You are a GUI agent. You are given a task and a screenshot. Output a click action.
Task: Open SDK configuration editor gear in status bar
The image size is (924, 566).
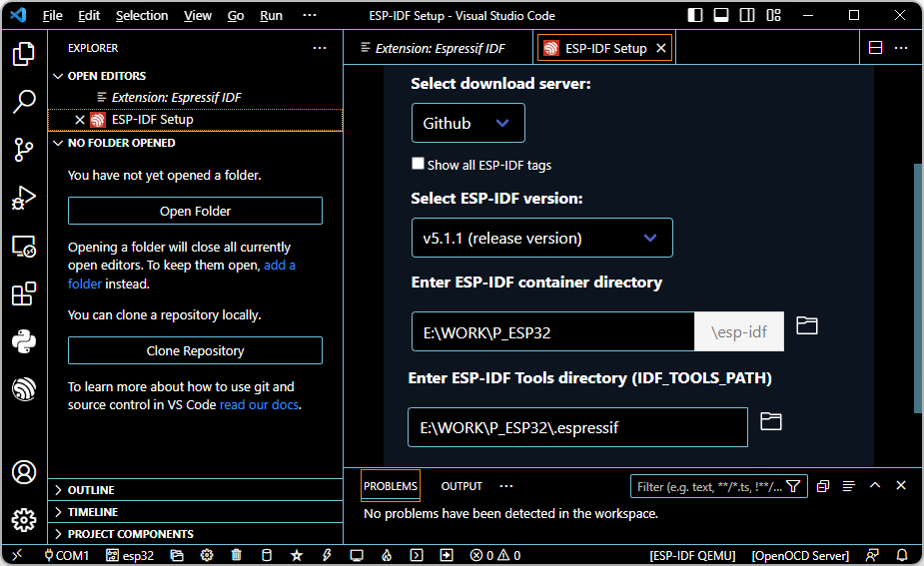point(206,555)
